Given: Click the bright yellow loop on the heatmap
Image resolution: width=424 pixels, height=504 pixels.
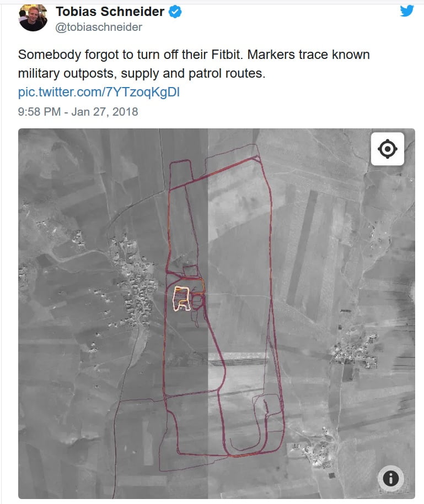Looking at the screenshot, I should [x=181, y=299].
